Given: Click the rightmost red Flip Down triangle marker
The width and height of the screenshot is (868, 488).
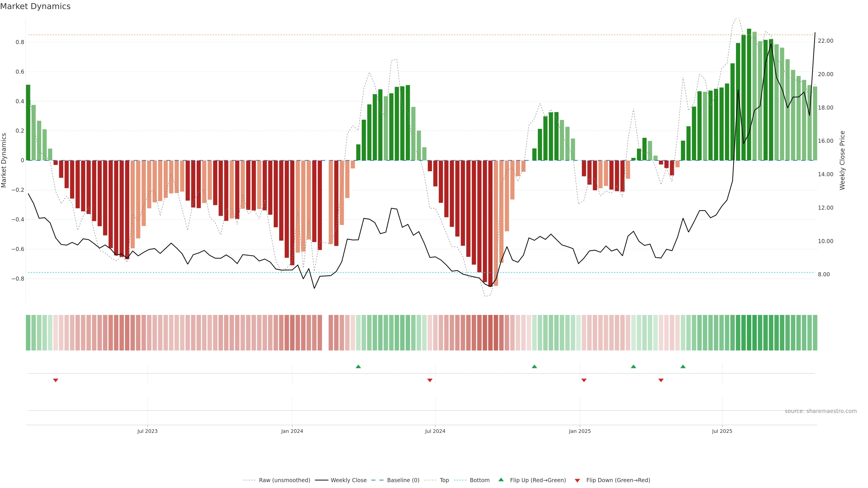Looking at the screenshot, I should tap(661, 380).
